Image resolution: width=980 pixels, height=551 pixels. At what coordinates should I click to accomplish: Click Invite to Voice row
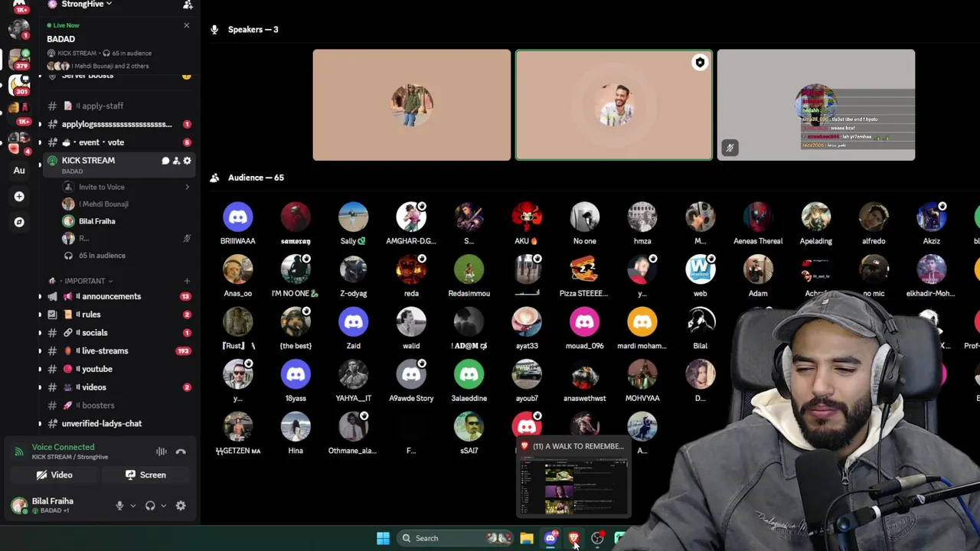(x=126, y=187)
